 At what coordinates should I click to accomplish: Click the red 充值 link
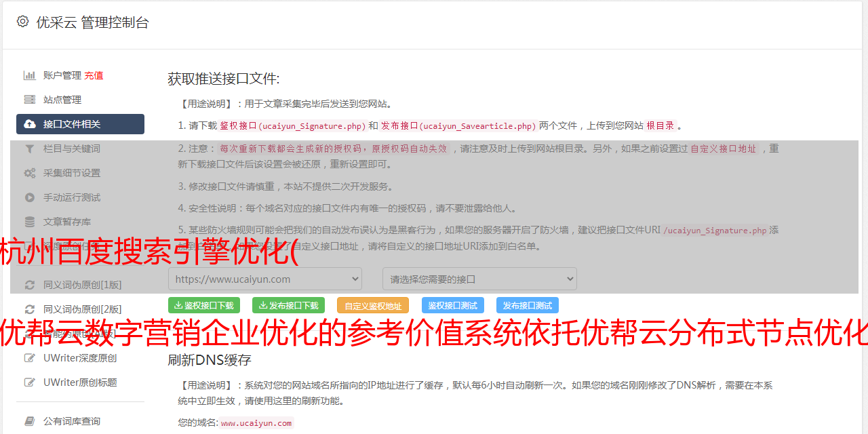94,75
